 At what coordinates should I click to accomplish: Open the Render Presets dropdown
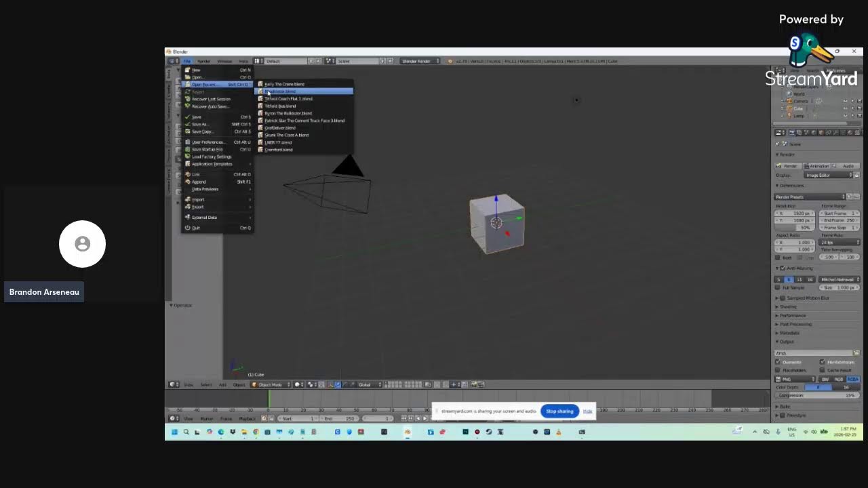(x=810, y=197)
